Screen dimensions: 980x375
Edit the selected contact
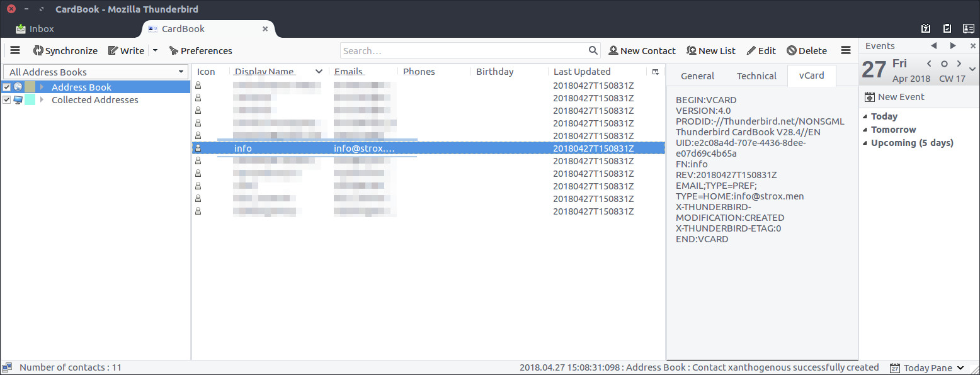(761, 50)
